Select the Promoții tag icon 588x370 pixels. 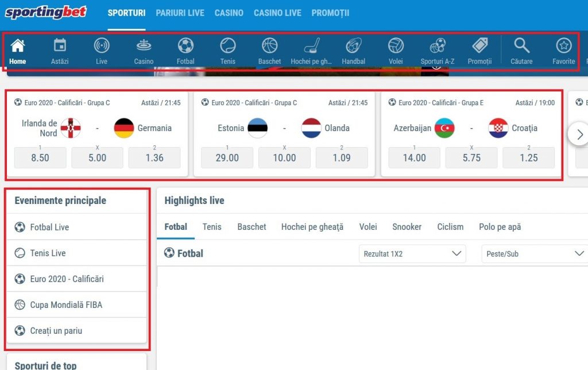479,45
